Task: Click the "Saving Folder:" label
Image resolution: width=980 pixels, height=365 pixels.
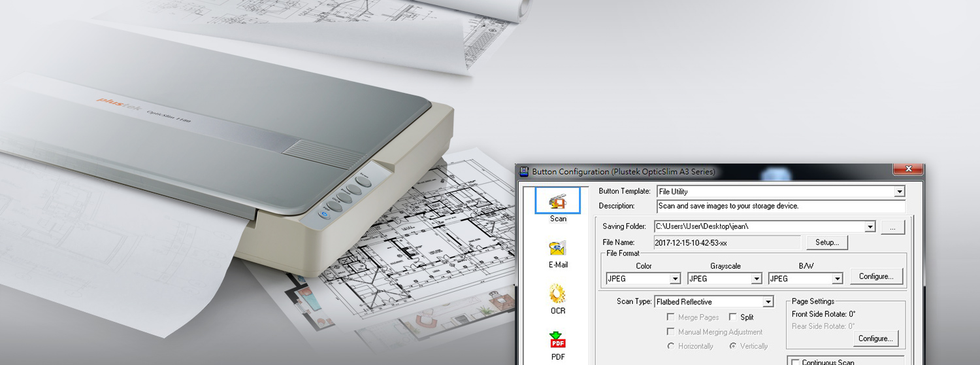Action: 624,227
